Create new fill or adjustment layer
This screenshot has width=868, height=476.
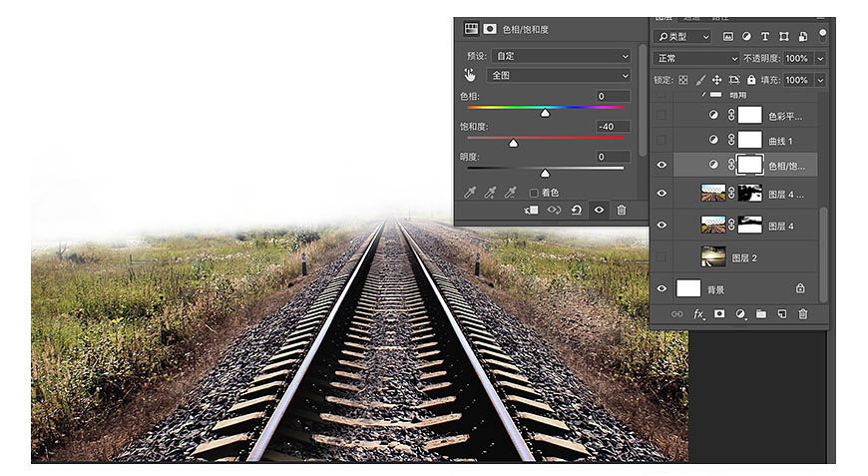pyautogui.click(x=740, y=314)
